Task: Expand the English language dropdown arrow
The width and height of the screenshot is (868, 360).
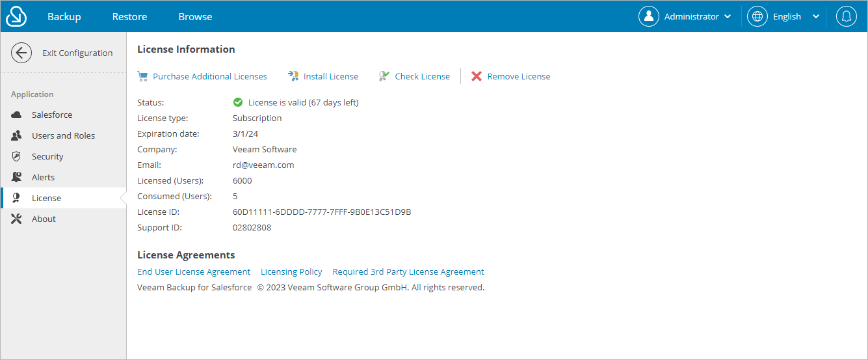Action: click(x=816, y=17)
